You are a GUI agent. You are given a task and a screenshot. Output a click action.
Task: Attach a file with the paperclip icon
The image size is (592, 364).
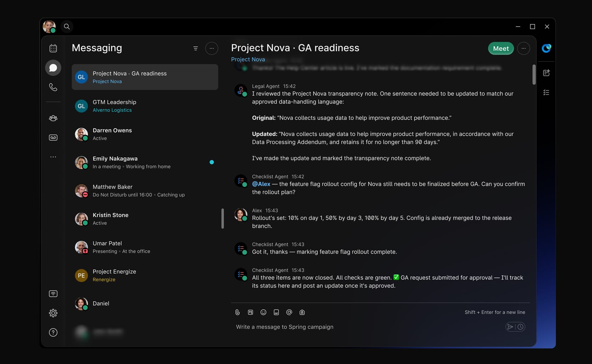(x=238, y=312)
